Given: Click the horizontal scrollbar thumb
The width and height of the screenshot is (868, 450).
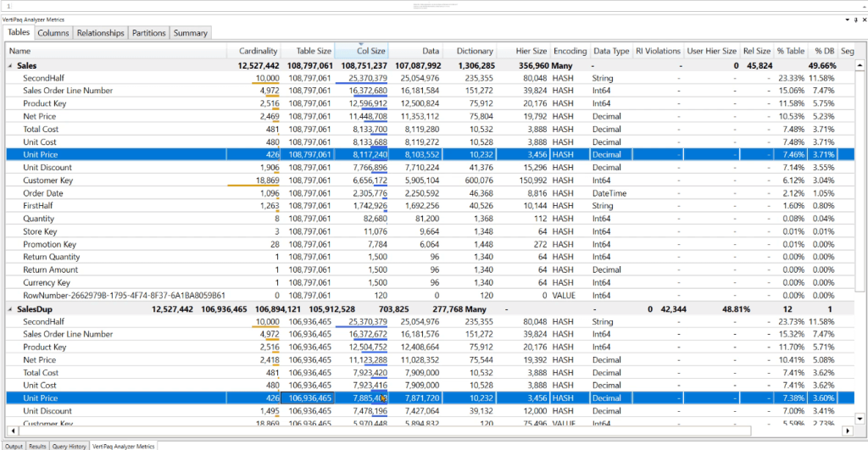Looking at the screenshot, I should tap(385, 431).
